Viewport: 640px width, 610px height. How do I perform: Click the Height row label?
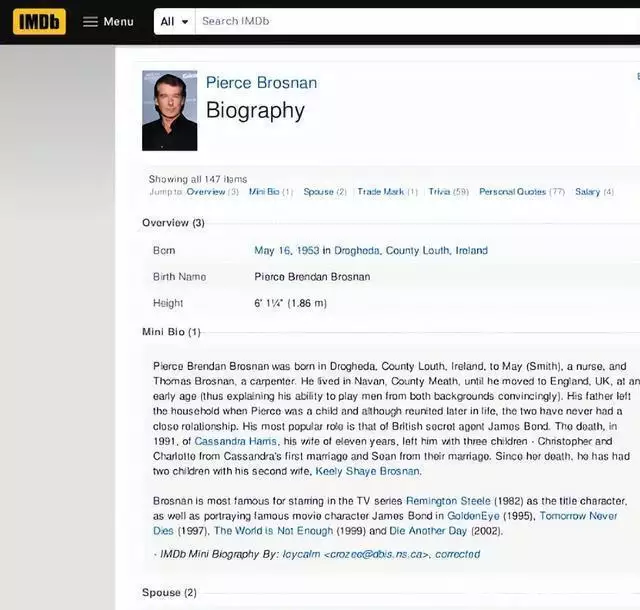168,303
